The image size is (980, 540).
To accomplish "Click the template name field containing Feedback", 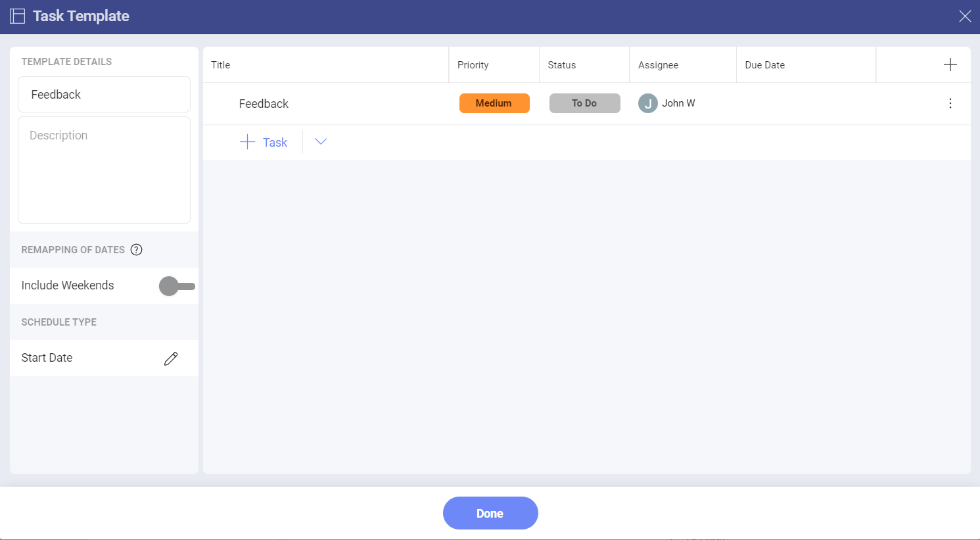I will tap(104, 95).
